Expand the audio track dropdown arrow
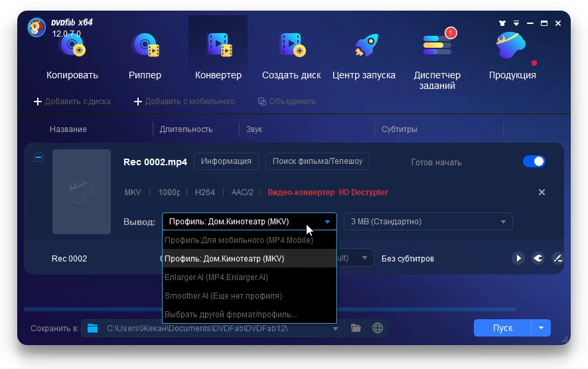 click(364, 258)
